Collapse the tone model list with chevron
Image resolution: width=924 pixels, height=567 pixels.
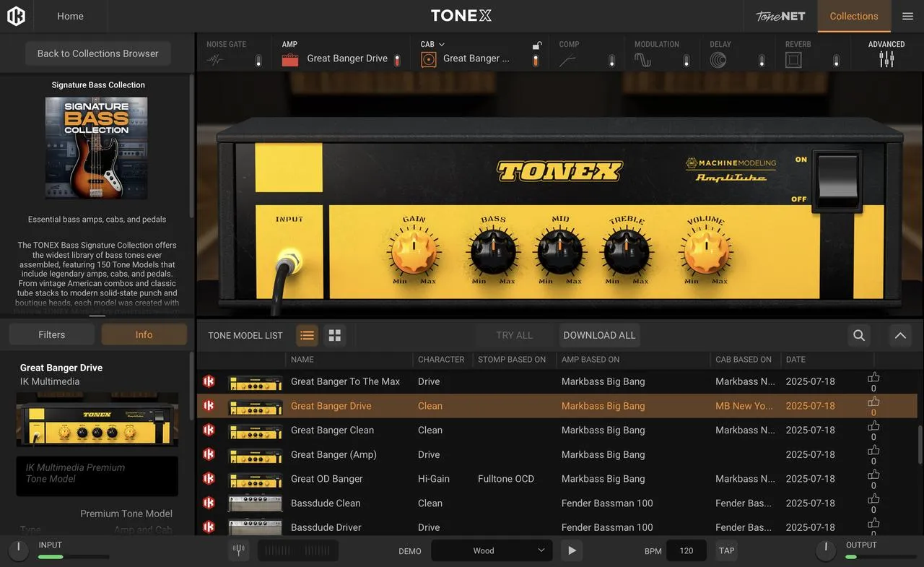coord(900,335)
